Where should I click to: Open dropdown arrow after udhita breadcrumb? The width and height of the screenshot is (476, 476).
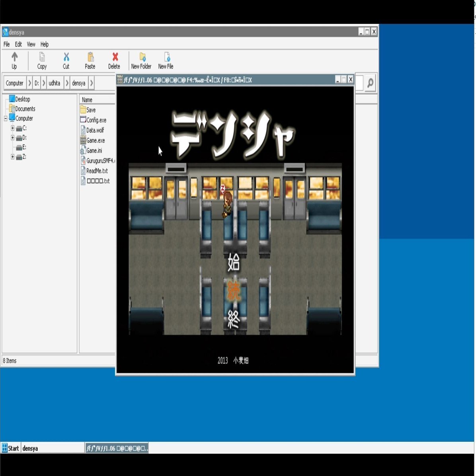(67, 83)
